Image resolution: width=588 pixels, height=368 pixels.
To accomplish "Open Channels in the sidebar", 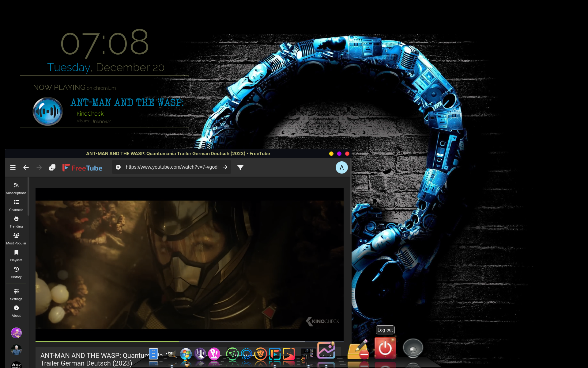I will tap(16, 205).
